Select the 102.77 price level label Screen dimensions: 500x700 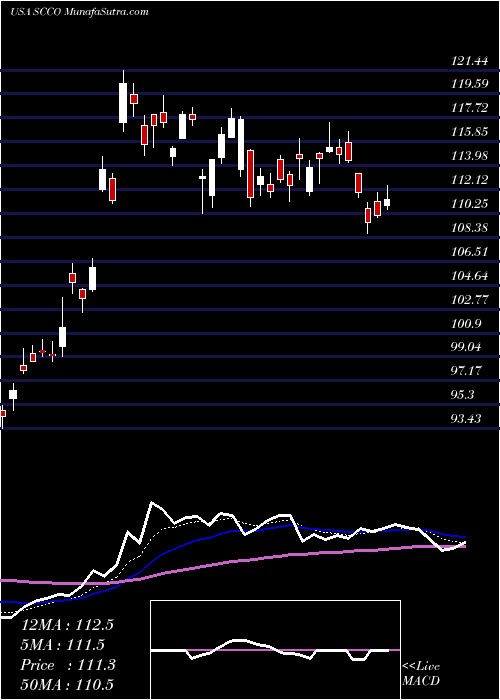pos(470,300)
